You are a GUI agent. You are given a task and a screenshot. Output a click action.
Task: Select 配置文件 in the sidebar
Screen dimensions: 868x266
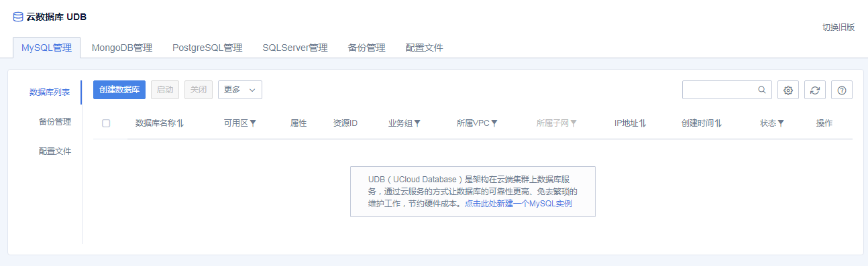point(55,151)
